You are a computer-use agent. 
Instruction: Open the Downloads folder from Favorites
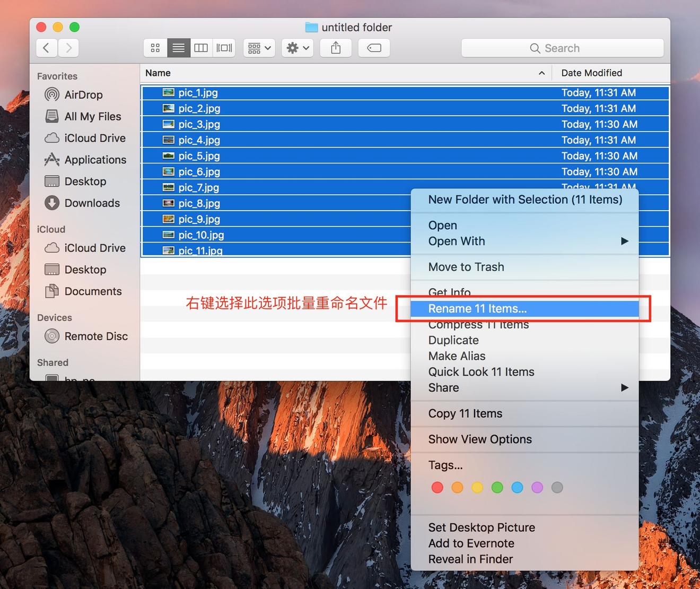click(92, 203)
